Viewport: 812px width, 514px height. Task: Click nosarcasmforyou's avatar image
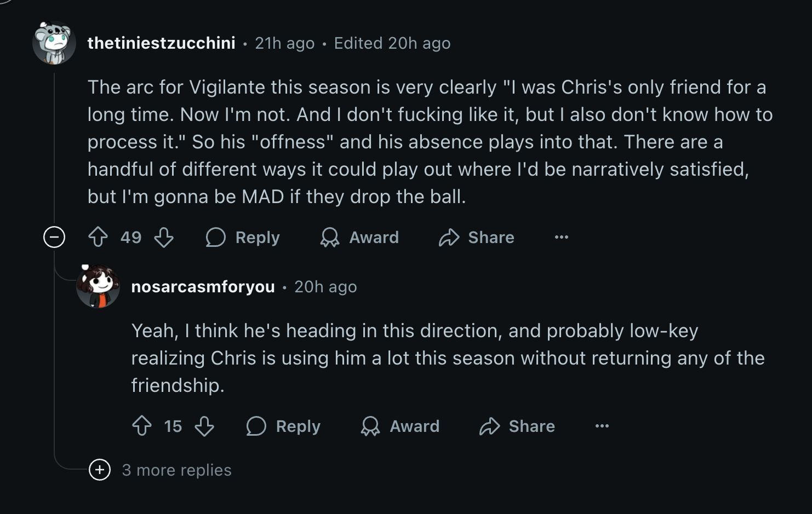(98, 286)
